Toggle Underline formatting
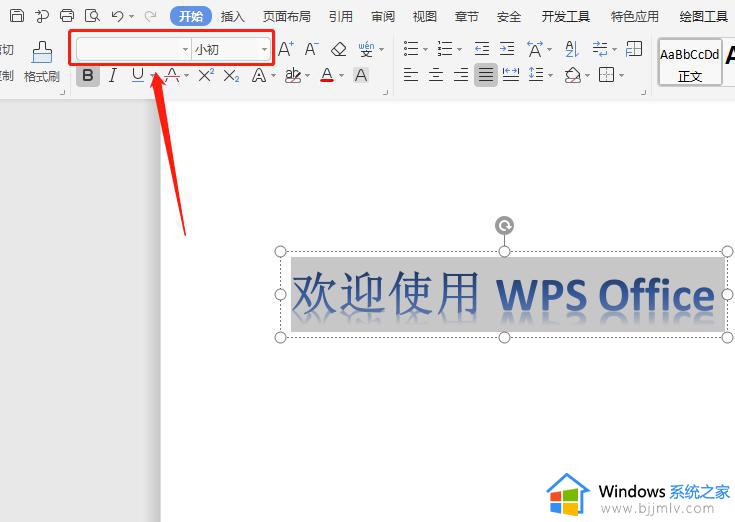The width and height of the screenshot is (735, 522). coord(138,75)
